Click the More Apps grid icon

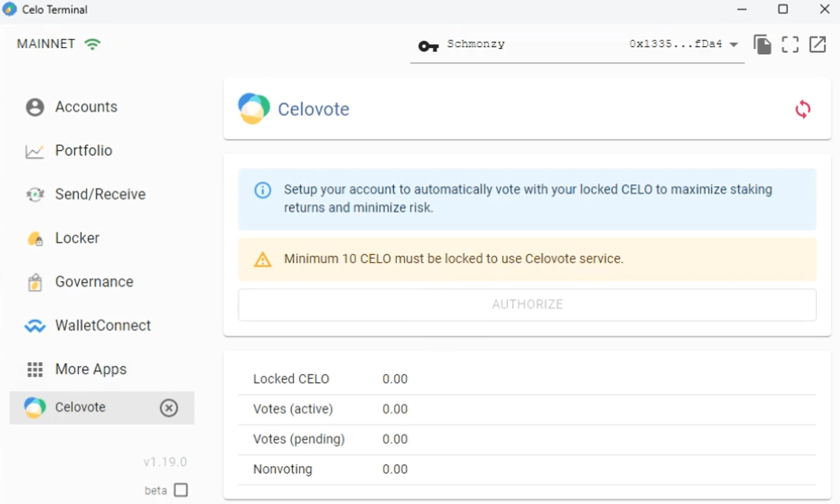(x=35, y=370)
